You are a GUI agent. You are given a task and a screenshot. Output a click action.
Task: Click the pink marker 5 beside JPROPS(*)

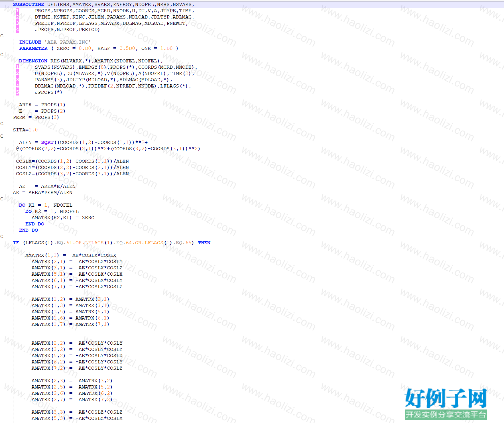point(17,92)
